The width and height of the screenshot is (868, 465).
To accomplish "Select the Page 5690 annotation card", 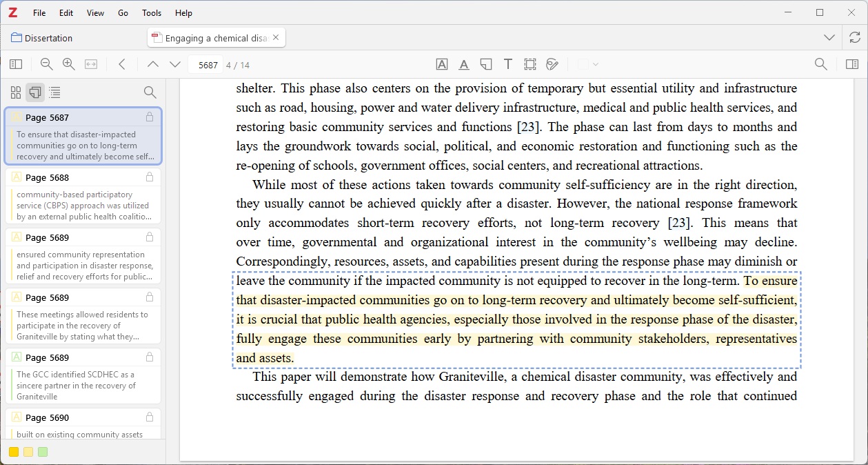I will pos(83,424).
